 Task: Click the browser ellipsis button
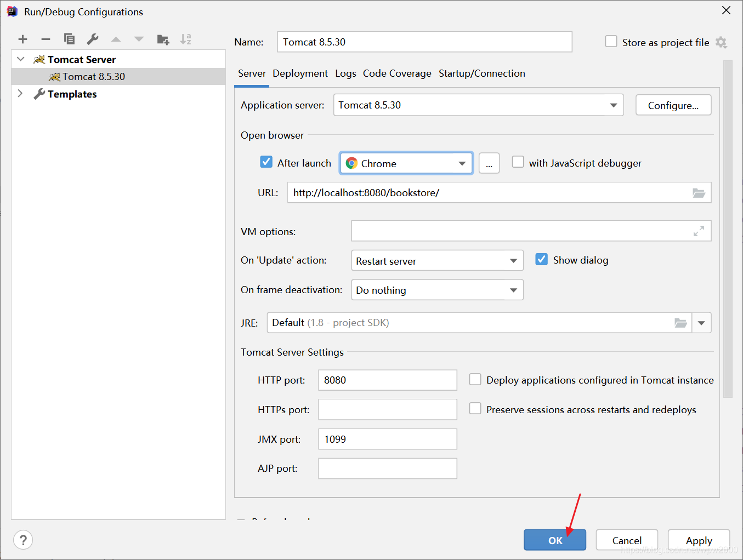[x=489, y=163]
